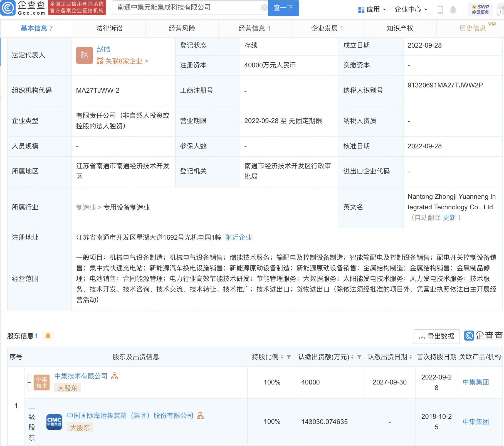Click the mobile phone icon in header

coord(440,10)
